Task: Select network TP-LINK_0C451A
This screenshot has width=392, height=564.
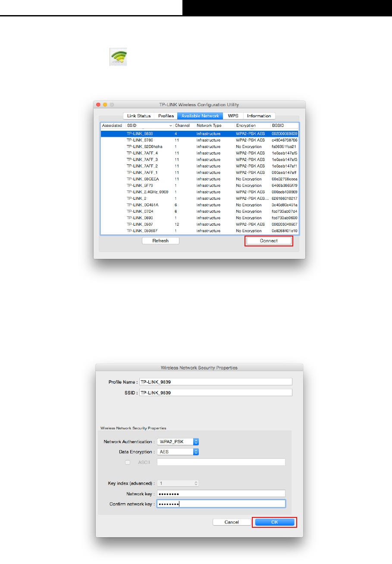Action: tap(200, 205)
